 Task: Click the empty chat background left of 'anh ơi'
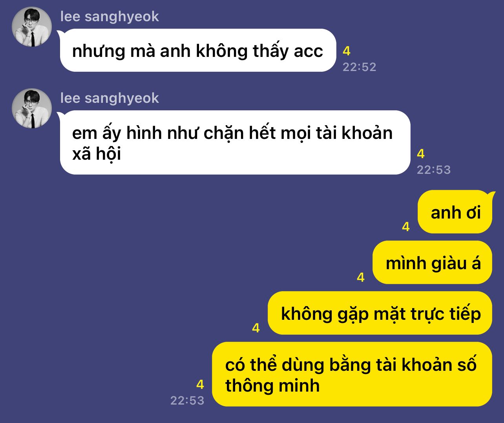pos(196,212)
